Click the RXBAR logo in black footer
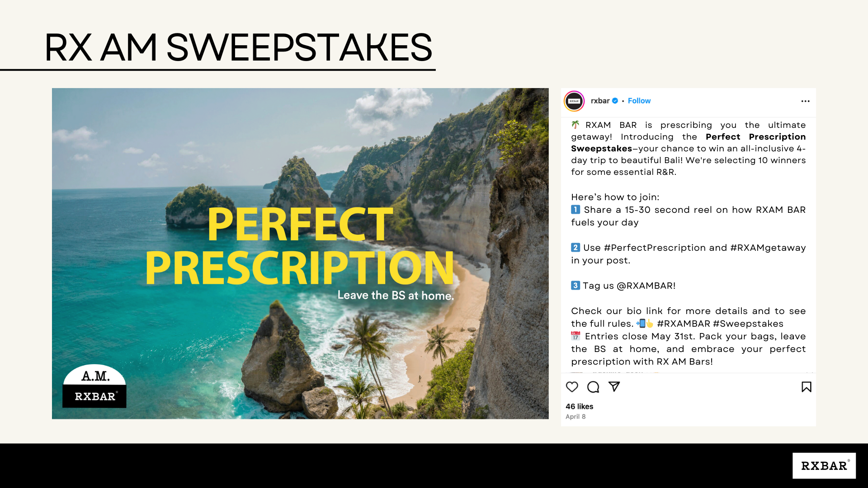This screenshot has width=868, height=488. click(x=824, y=465)
